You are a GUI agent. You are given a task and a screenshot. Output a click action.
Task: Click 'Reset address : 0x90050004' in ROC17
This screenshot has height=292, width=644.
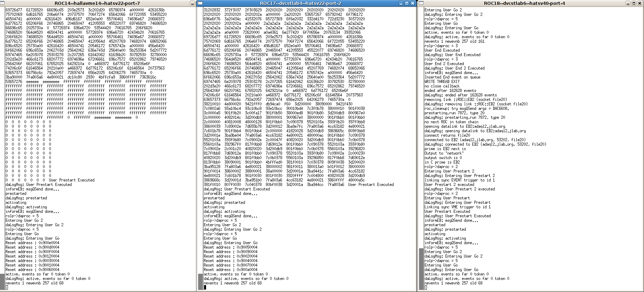(x=230, y=247)
